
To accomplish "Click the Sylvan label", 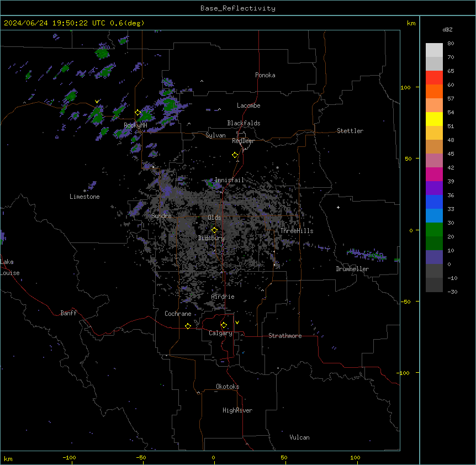I will [215, 135].
